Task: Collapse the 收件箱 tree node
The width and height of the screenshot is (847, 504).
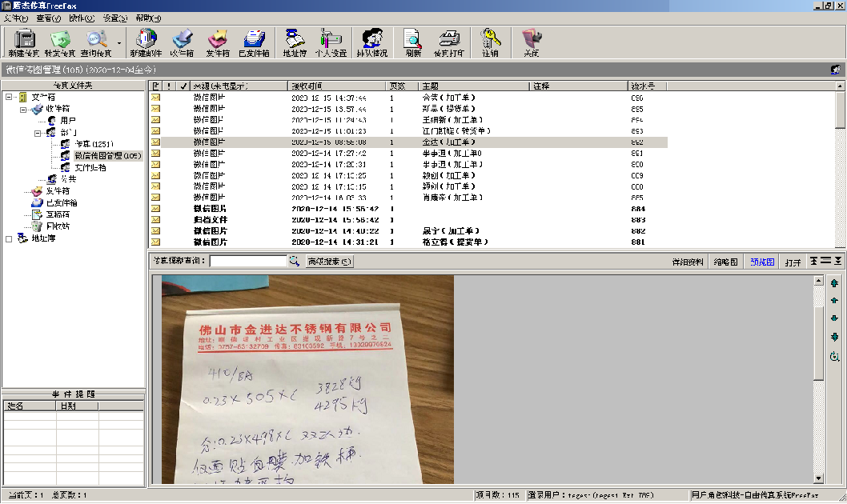Action: tap(23, 110)
